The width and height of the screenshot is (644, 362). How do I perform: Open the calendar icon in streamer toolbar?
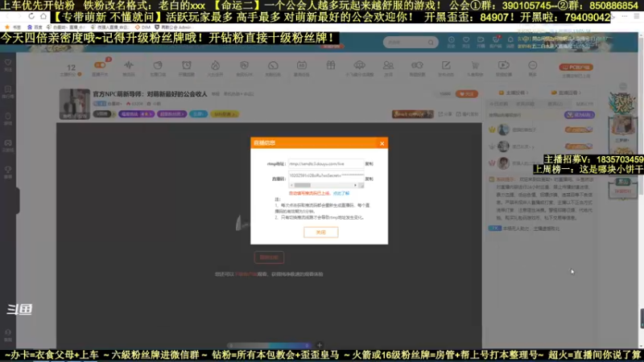[x=301, y=65]
